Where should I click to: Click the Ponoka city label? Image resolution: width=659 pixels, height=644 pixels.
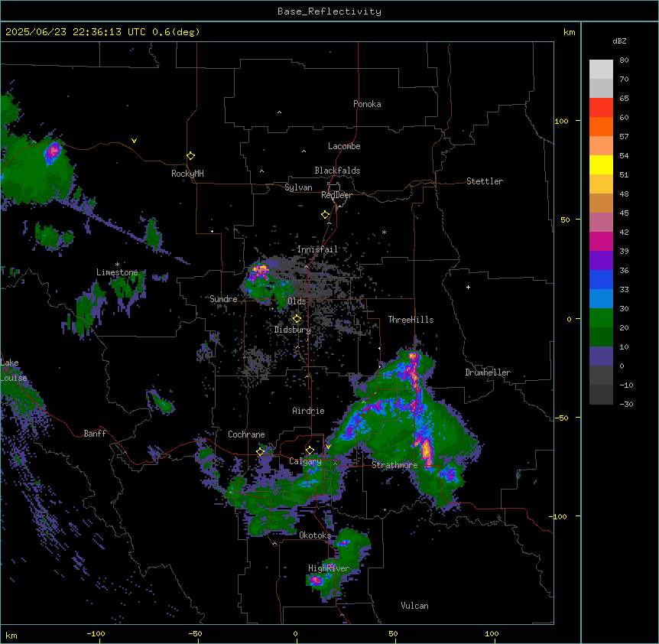coord(367,104)
